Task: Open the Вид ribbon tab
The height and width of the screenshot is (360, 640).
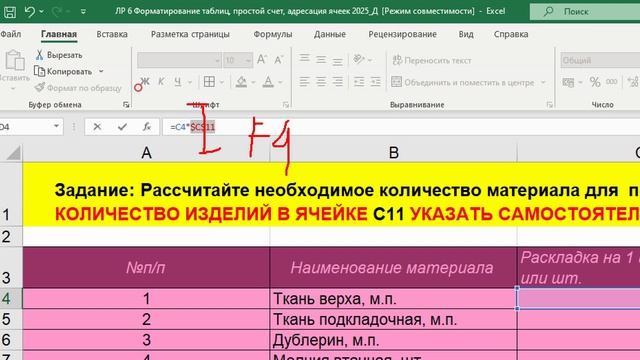Action: click(x=466, y=34)
